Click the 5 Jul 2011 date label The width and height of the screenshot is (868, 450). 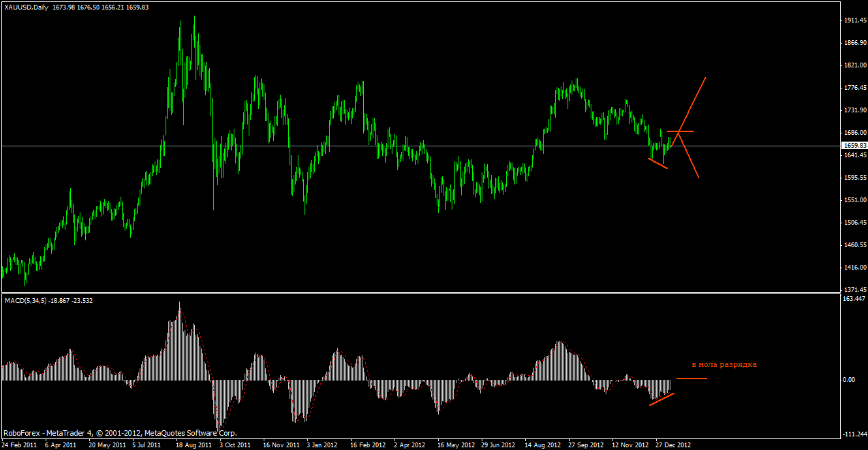point(147,445)
